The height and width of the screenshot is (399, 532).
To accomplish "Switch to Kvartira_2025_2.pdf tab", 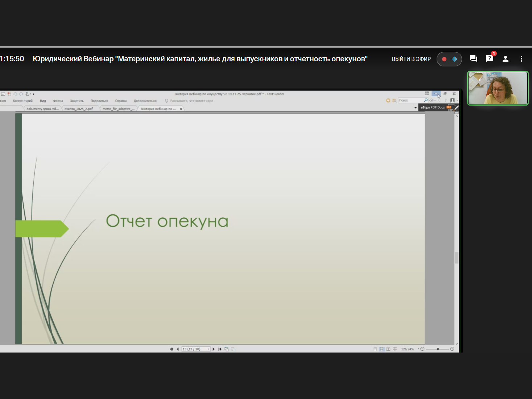I will [x=79, y=109].
